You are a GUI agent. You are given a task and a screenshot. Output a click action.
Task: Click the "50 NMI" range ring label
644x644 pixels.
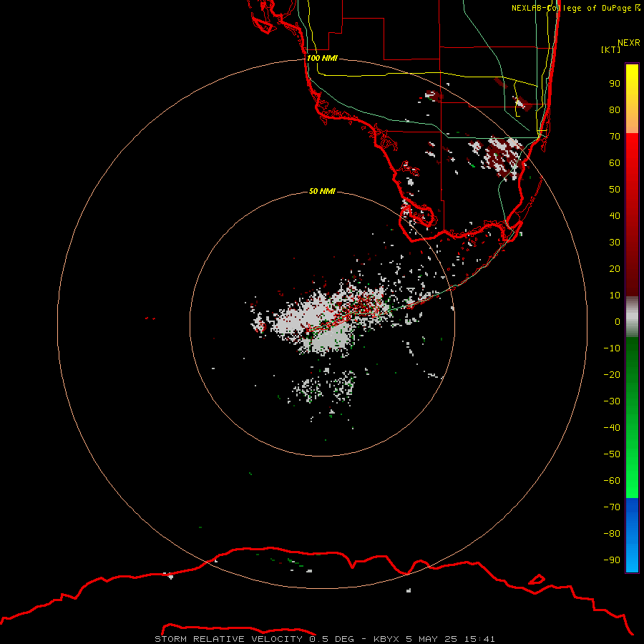322,191
